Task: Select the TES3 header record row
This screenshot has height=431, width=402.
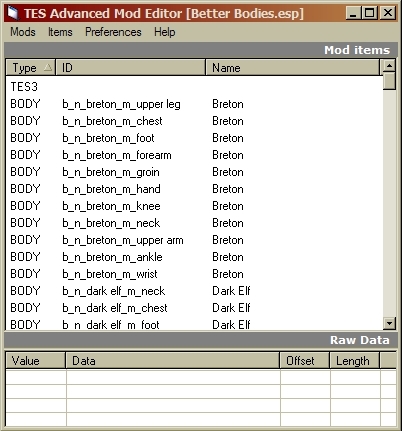Action: [x=194, y=87]
